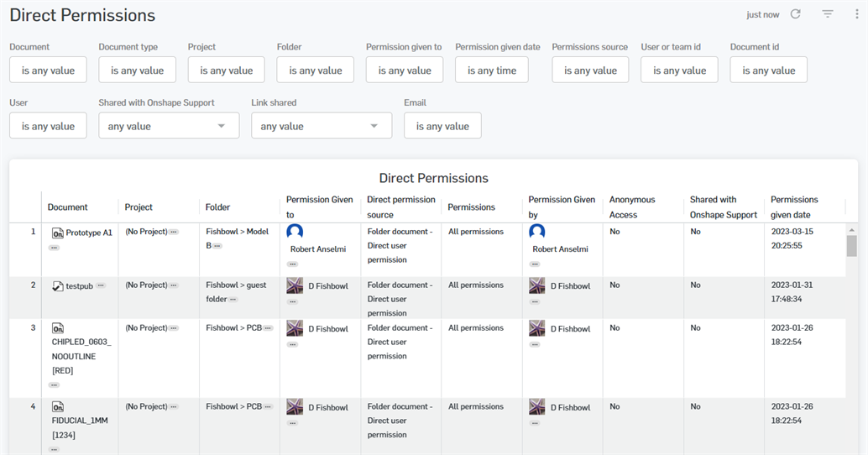868x455 pixels.
Task: Click the Onshape document icon next to Prototype A1
Action: click(x=58, y=233)
